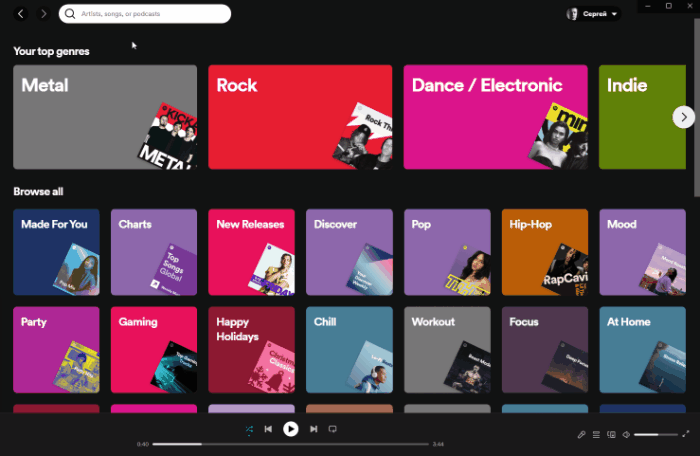Skip to the previous track
The height and width of the screenshot is (456, 700).
click(268, 429)
